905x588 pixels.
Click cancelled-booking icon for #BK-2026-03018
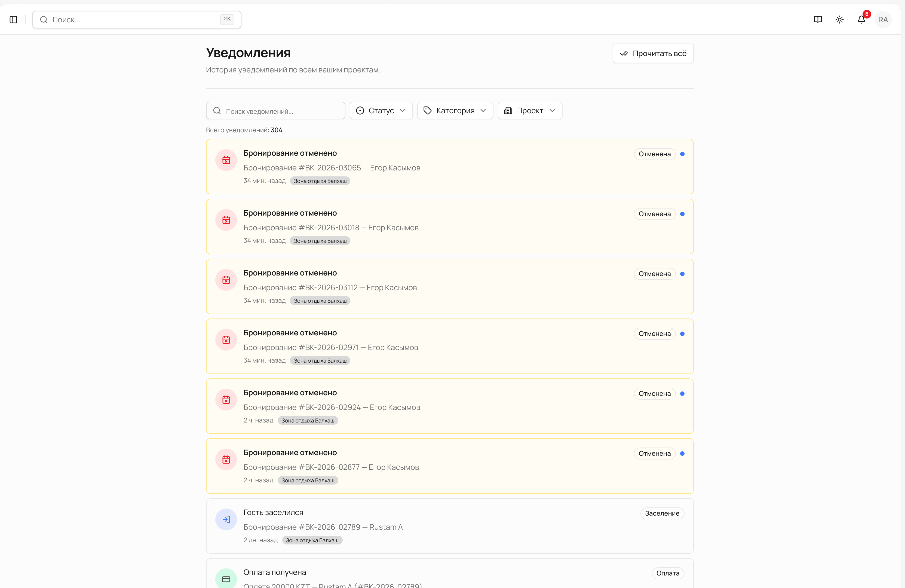coord(226,220)
